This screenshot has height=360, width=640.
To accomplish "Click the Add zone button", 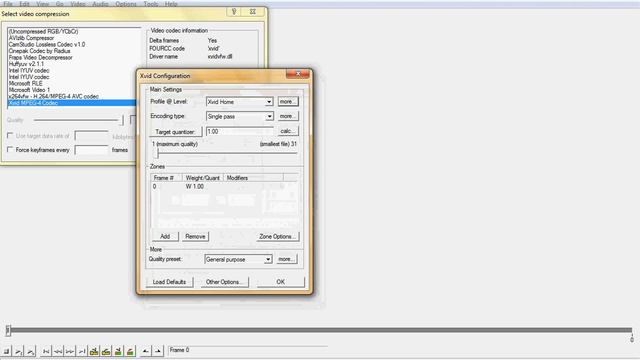I will [165, 236].
